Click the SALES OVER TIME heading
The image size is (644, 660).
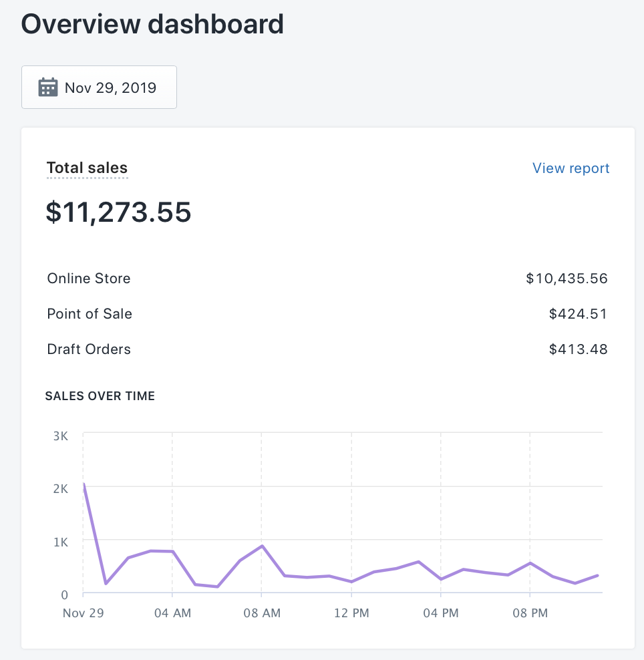click(100, 395)
